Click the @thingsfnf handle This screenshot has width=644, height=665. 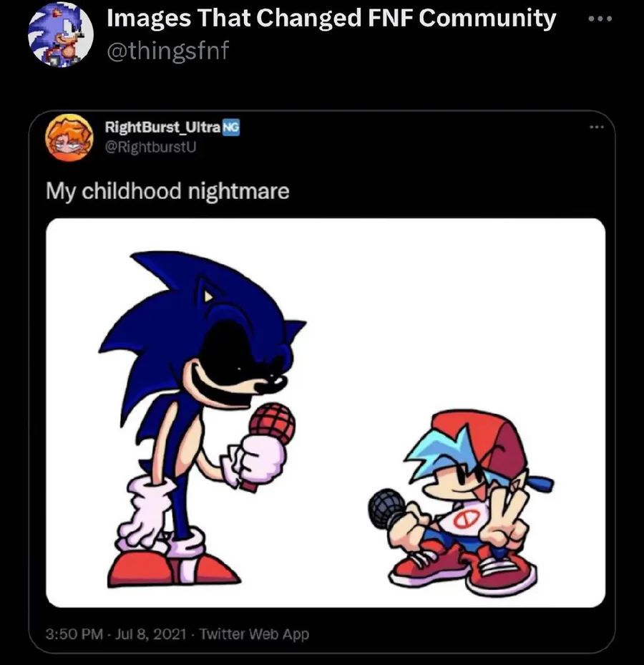pos(167,52)
